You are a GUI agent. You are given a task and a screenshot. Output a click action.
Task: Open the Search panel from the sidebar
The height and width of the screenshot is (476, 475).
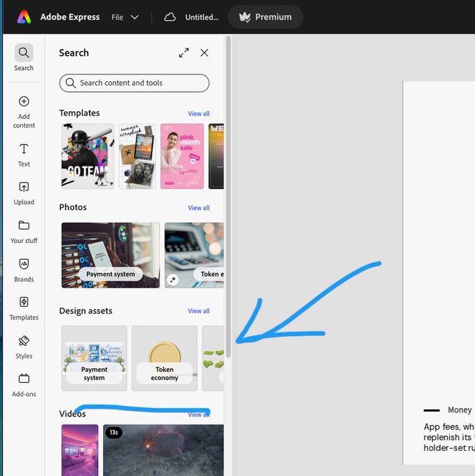[x=24, y=58]
